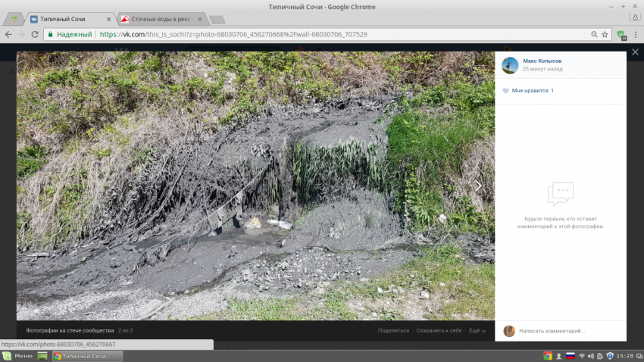Expand the Ещё dropdown

click(x=477, y=331)
